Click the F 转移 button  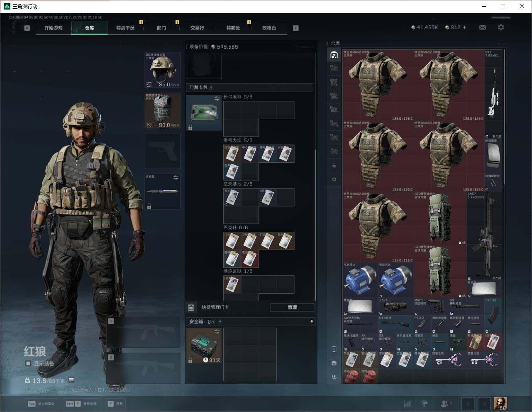[x=115, y=404]
